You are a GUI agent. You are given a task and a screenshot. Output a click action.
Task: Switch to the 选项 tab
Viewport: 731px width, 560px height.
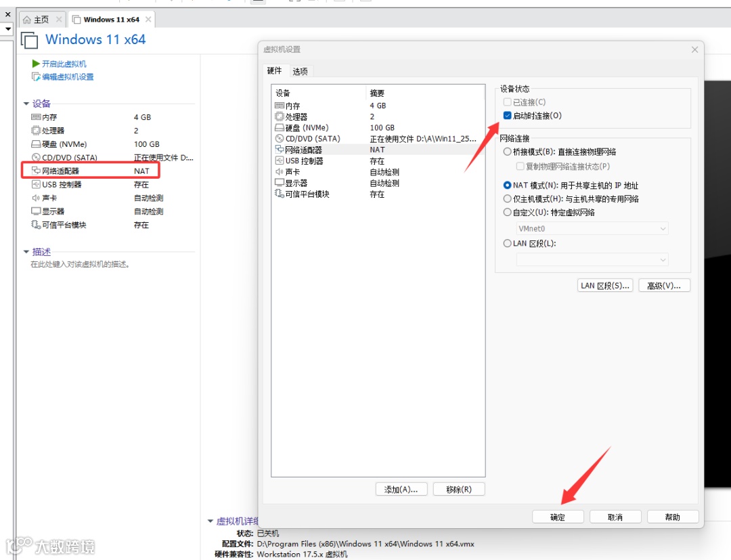pyautogui.click(x=300, y=71)
